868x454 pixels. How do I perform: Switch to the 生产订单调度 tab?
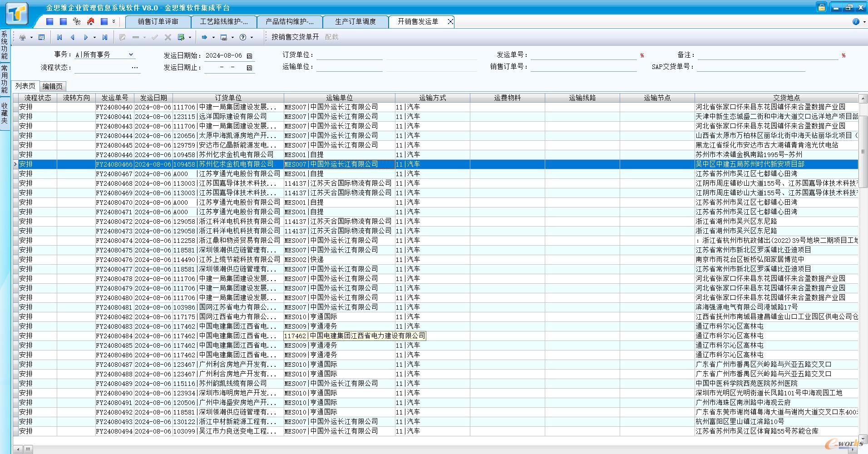[x=355, y=21]
